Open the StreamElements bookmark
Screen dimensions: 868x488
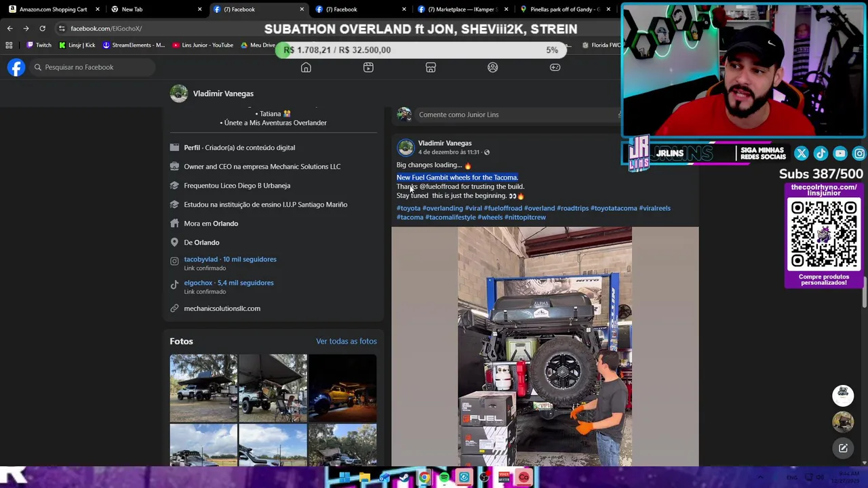(134, 45)
